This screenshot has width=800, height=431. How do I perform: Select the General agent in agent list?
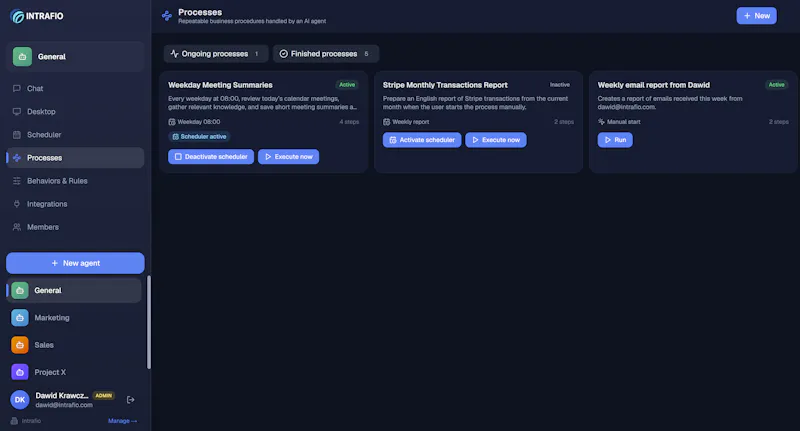tap(74, 290)
